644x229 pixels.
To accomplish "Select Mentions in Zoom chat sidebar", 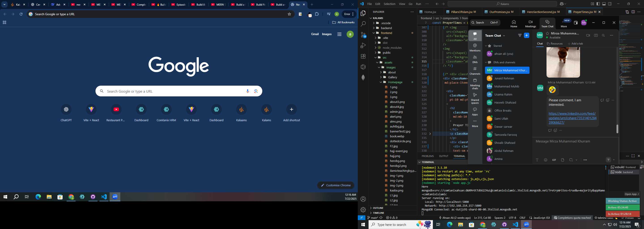I will [475, 47].
